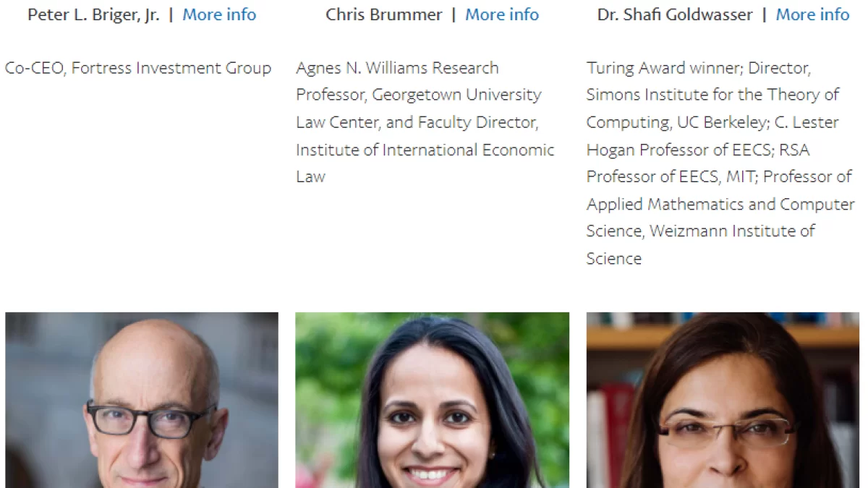Click the Computing, UC Berkeley text line
The width and height of the screenshot is (868, 488).
pyautogui.click(x=712, y=122)
